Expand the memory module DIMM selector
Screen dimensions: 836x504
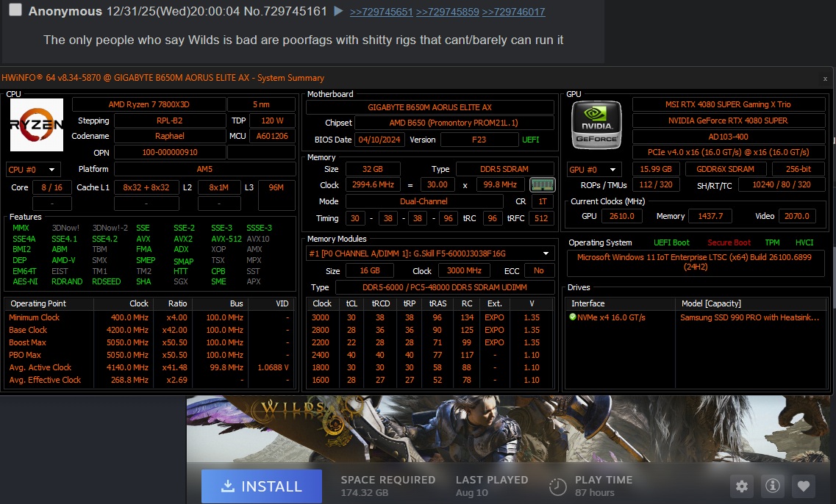(x=430, y=253)
